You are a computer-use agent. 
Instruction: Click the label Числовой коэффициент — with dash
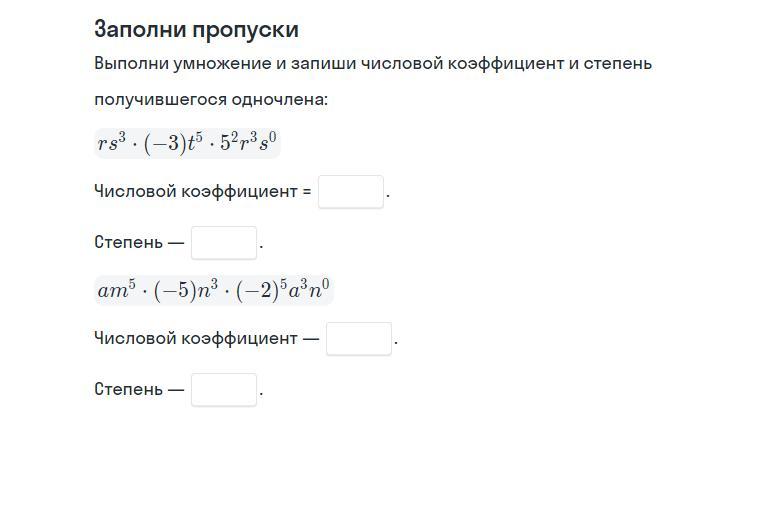[207, 339]
